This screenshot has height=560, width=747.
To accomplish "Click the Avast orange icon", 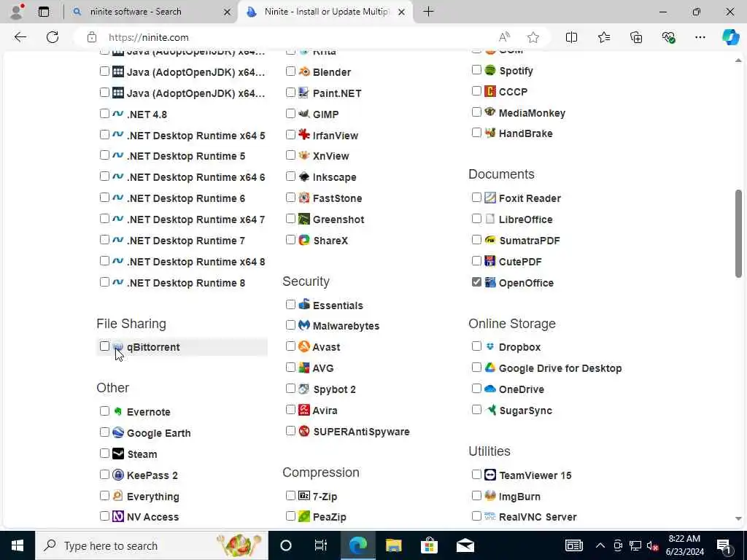I will [x=304, y=346].
